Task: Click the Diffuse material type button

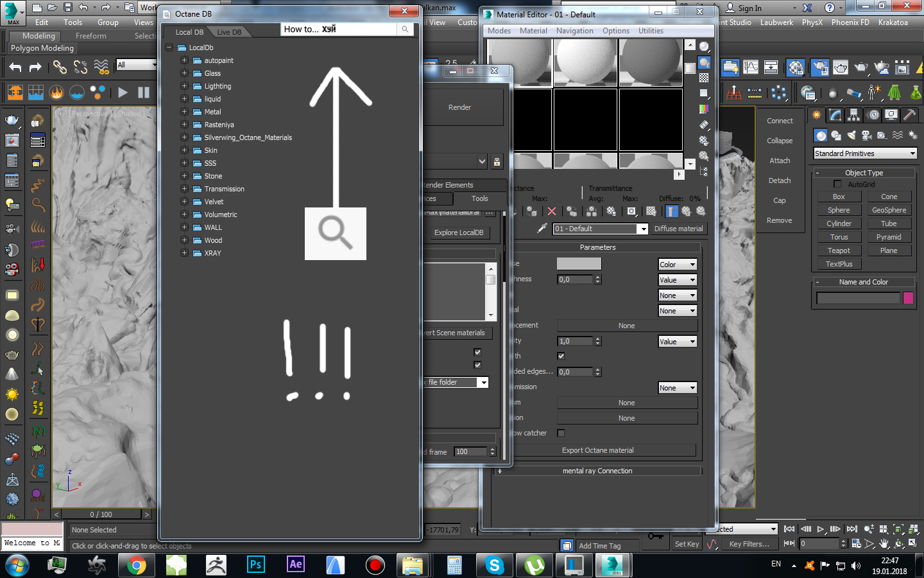Action: pos(679,229)
